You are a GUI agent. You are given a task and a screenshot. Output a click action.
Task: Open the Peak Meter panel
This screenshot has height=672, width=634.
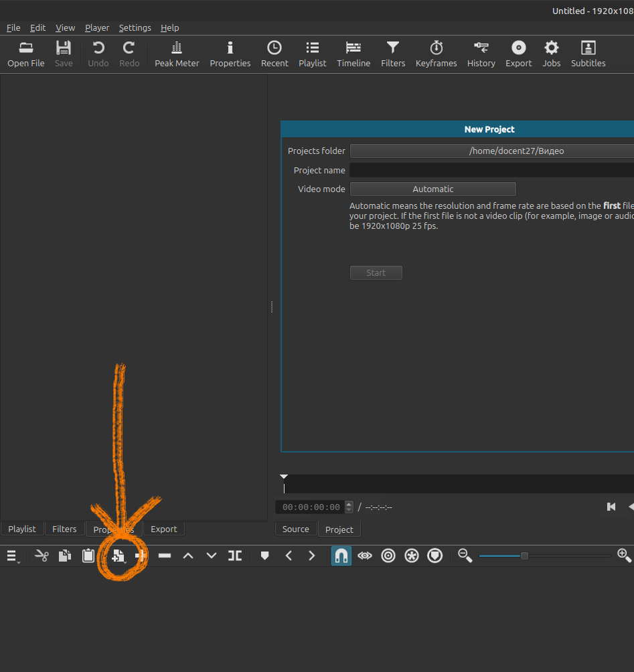[x=177, y=54]
